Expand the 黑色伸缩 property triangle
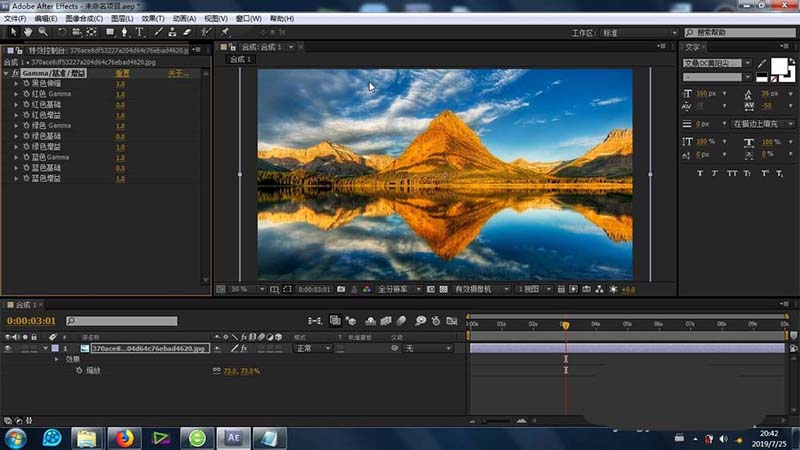The image size is (800, 450). point(16,84)
